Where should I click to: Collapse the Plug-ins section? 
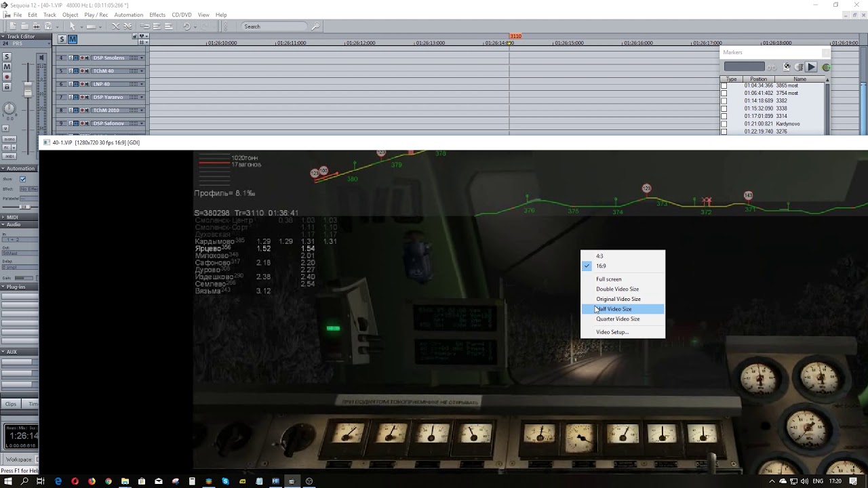coord(3,287)
